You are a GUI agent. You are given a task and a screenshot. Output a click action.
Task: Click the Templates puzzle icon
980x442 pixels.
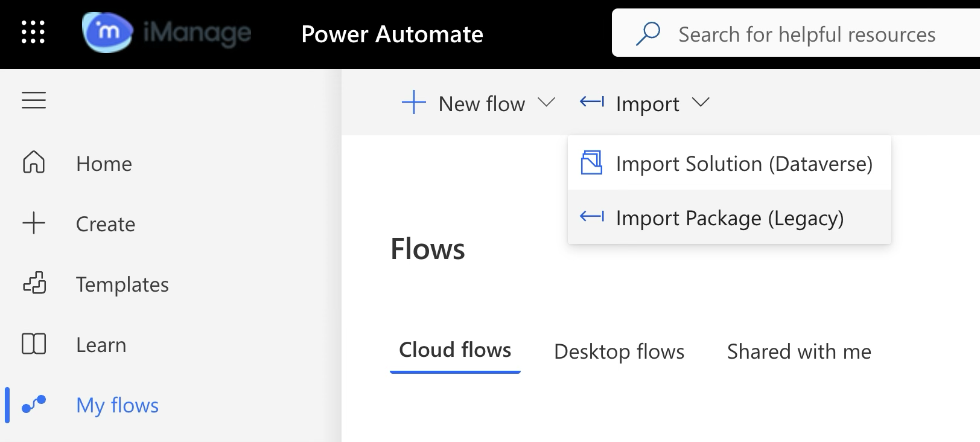[x=34, y=283]
